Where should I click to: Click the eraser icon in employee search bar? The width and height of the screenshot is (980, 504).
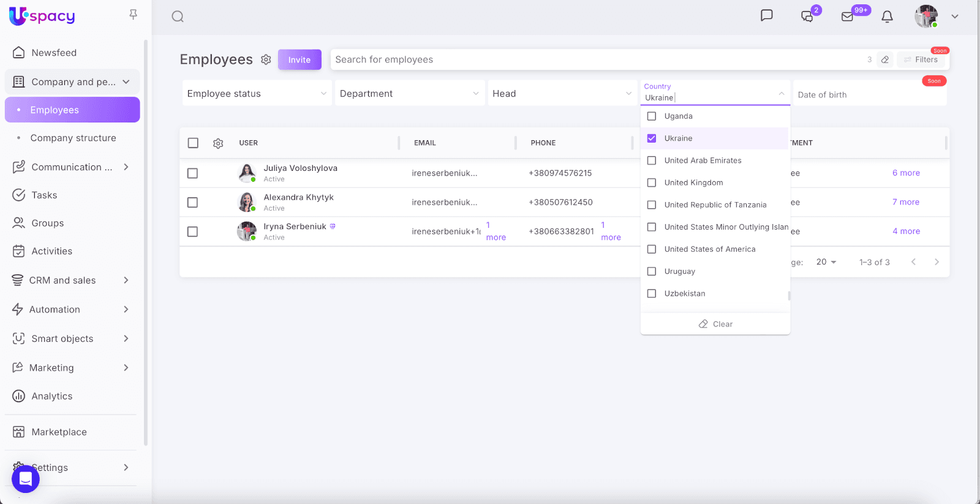(885, 59)
